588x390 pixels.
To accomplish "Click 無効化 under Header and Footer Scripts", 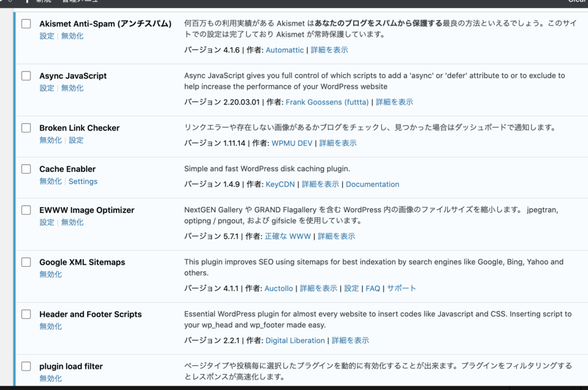I will (51, 326).
